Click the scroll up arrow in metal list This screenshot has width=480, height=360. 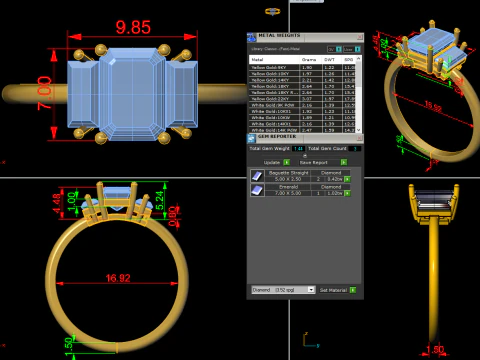pyautogui.click(x=359, y=59)
